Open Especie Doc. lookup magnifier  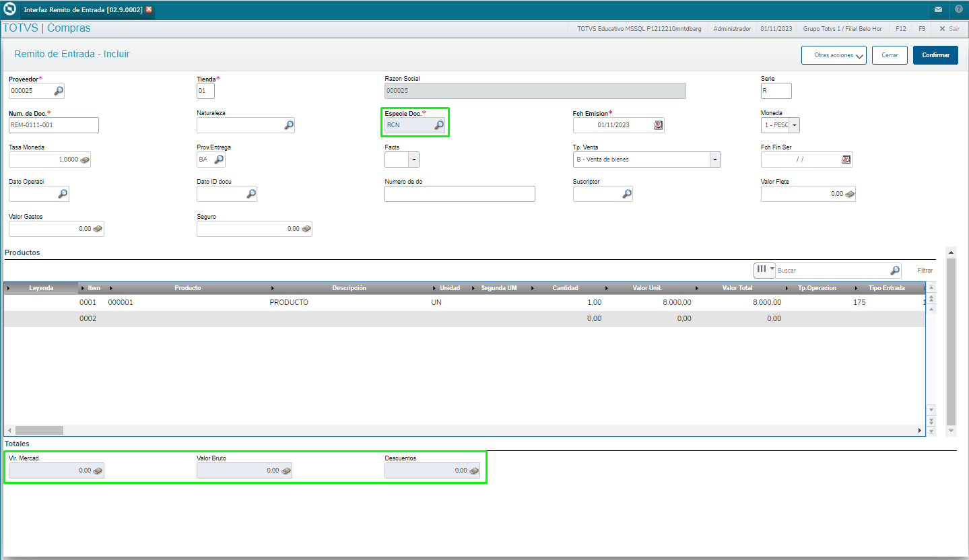pyautogui.click(x=438, y=125)
